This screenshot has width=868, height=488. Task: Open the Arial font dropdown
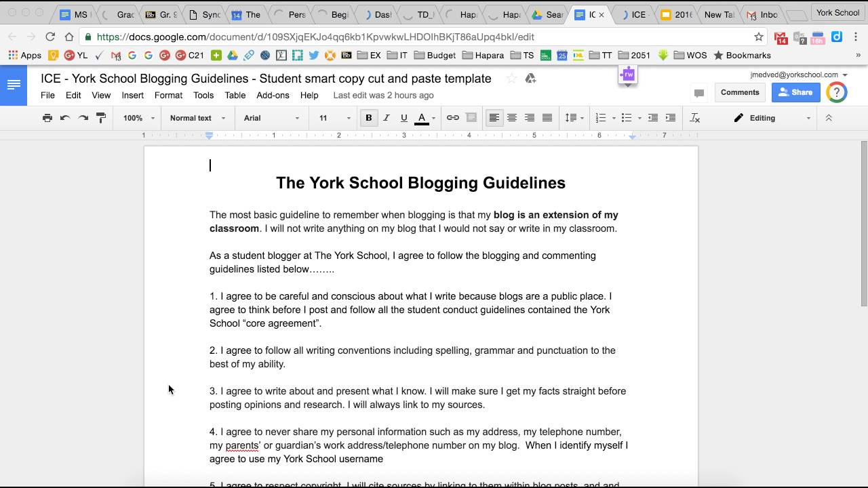click(271, 118)
